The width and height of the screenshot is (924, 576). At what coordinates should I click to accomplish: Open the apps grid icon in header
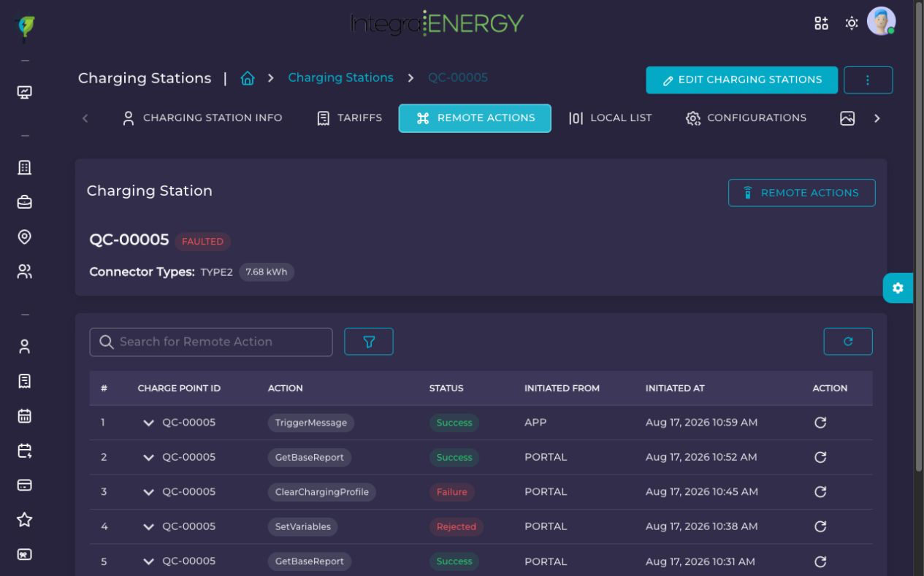point(822,23)
